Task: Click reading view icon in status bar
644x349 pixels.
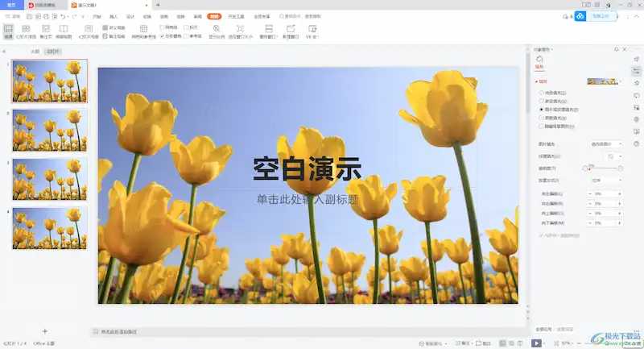Action: click(x=520, y=343)
